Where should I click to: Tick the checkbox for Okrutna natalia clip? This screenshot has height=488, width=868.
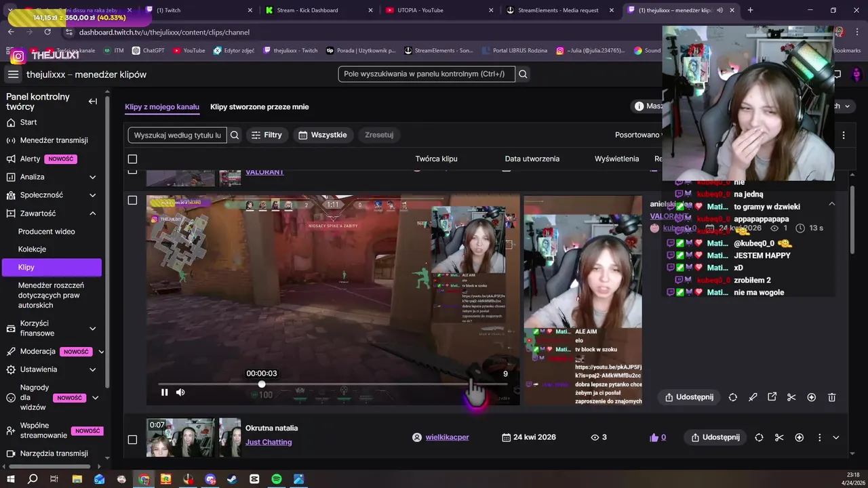(132, 439)
